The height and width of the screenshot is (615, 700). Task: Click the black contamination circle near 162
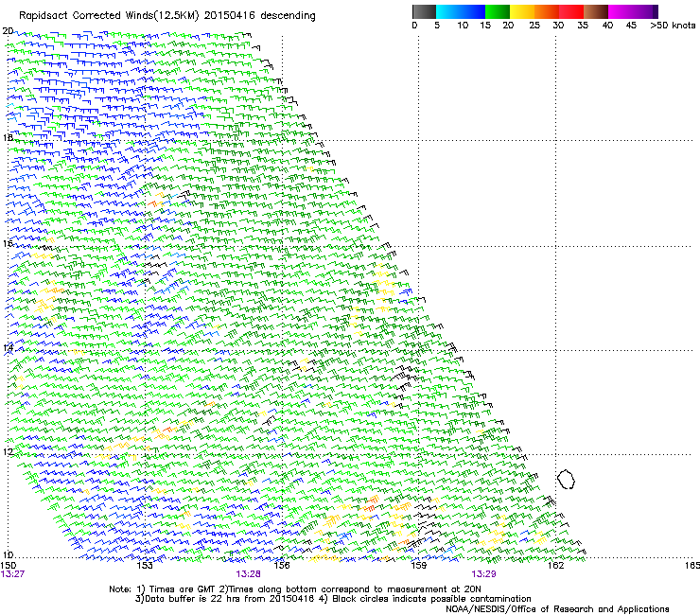coord(566,479)
